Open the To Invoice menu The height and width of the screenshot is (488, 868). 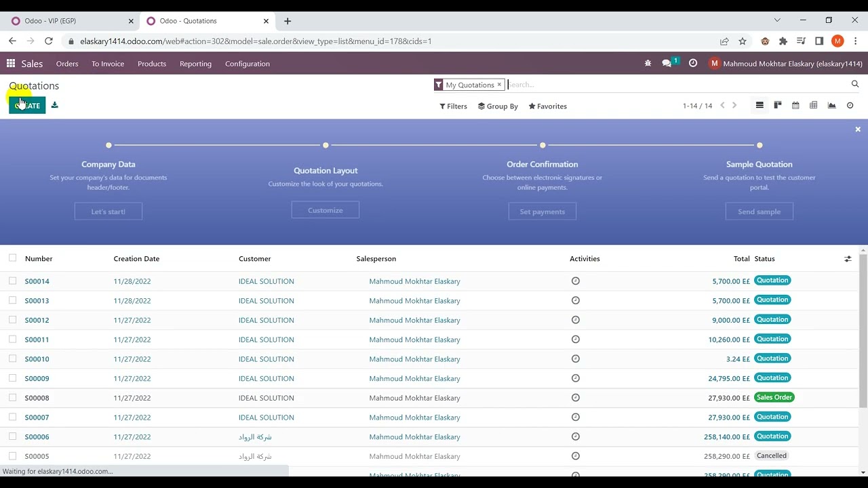108,64
